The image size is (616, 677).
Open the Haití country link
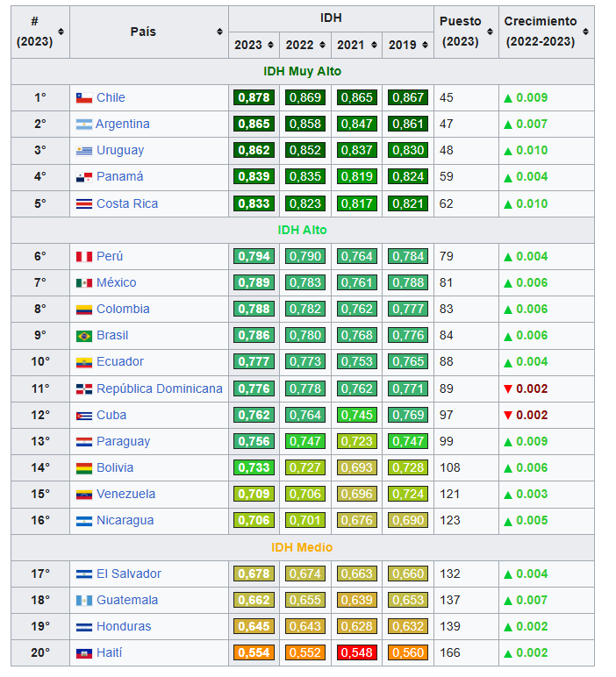click(109, 653)
